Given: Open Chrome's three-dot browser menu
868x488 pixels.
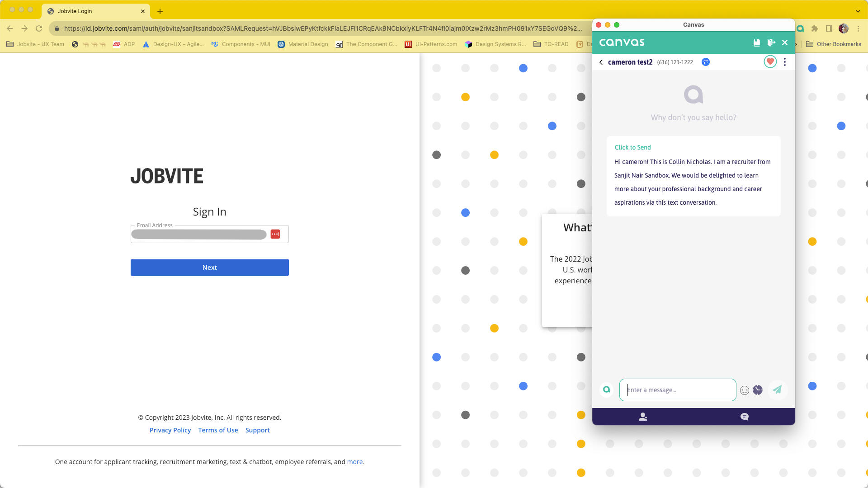Looking at the screenshot, I should click(x=857, y=28).
